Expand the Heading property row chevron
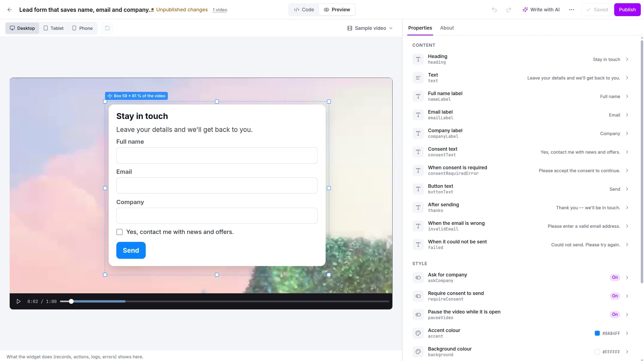644x361 pixels. [x=627, y=59]
